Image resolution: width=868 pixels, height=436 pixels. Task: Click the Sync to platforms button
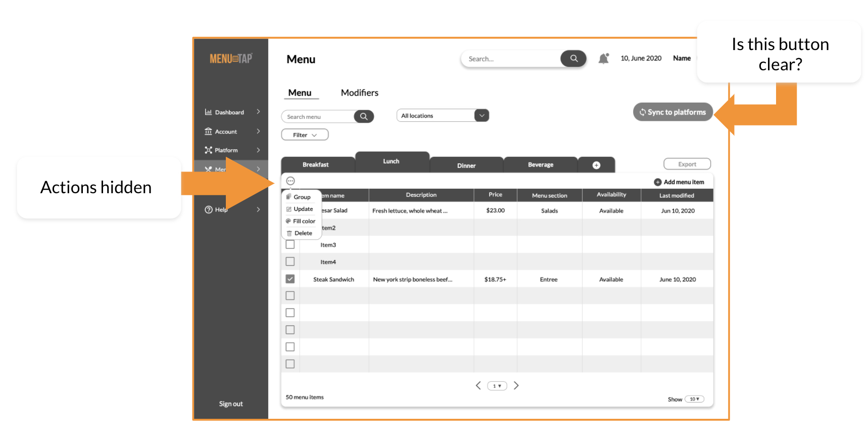pyautogui.click(x=672, y=112)
